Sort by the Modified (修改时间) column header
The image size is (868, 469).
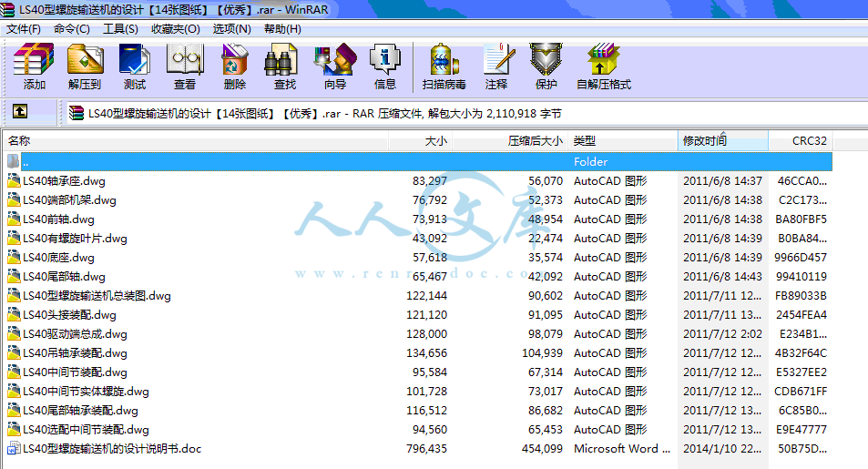point(723,140)
